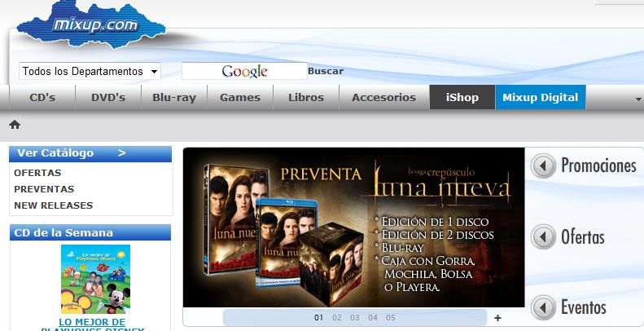Screen dimensions: 644x331
Task: Click the mixup.com logo
Action: coord(94,25)
